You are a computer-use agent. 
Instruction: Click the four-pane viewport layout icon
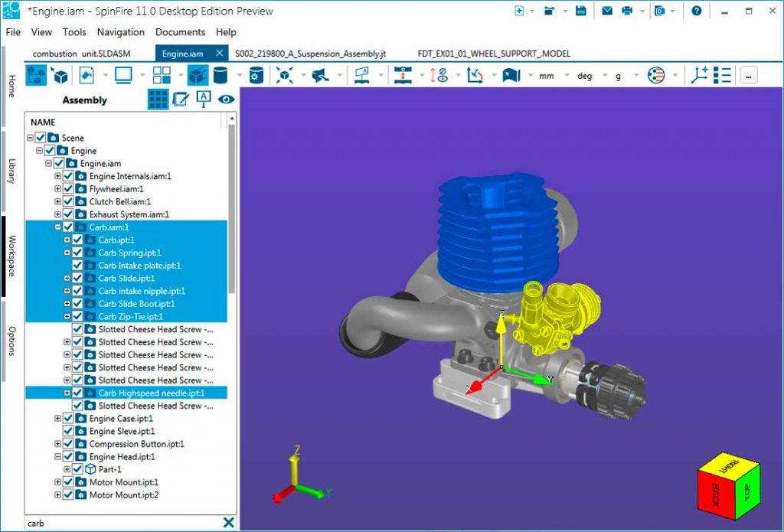[162, 76]
